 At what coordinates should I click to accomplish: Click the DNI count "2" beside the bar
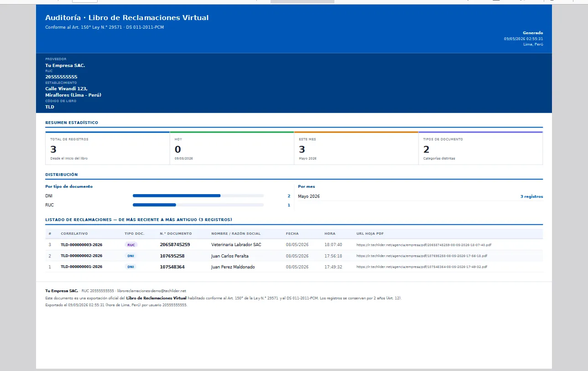point(289,196)
